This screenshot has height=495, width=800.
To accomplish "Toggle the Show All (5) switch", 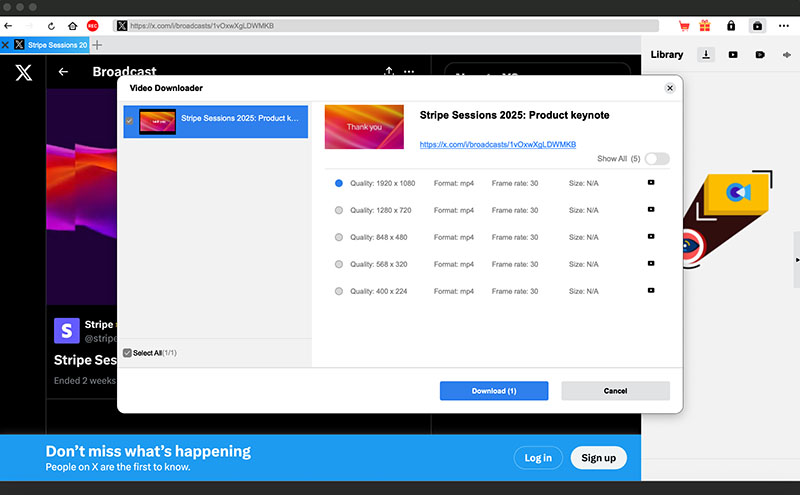I will coord(657,159).
